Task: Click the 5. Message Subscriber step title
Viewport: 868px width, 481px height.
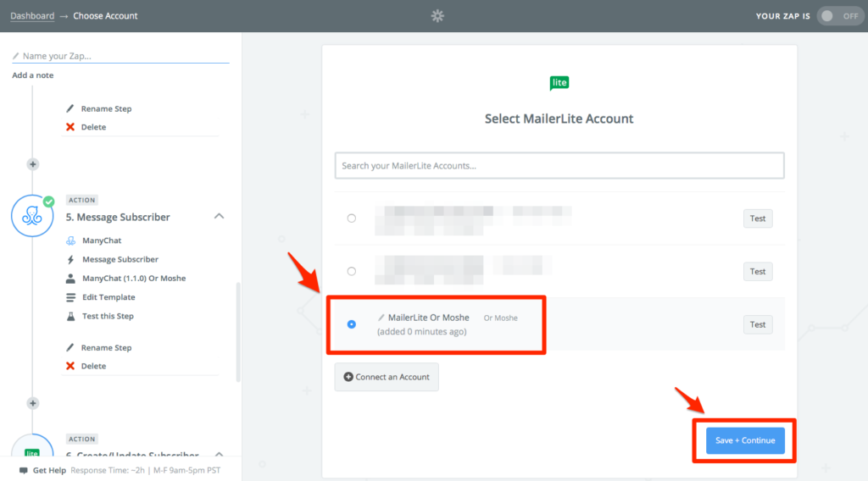Action: coord(118,218)
